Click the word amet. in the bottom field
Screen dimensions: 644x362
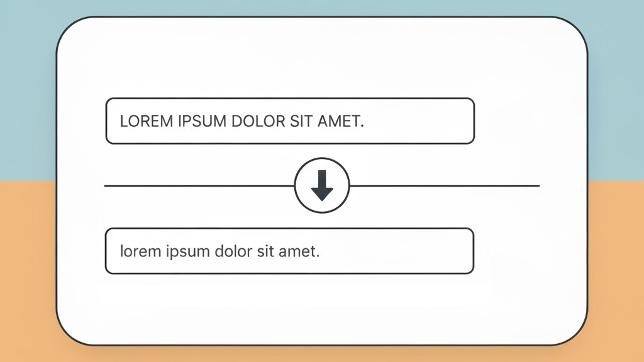[x=299, y=252]
